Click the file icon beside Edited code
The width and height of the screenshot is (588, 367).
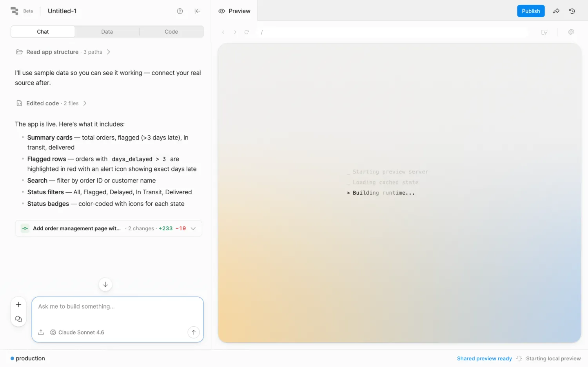click(19, 103)
